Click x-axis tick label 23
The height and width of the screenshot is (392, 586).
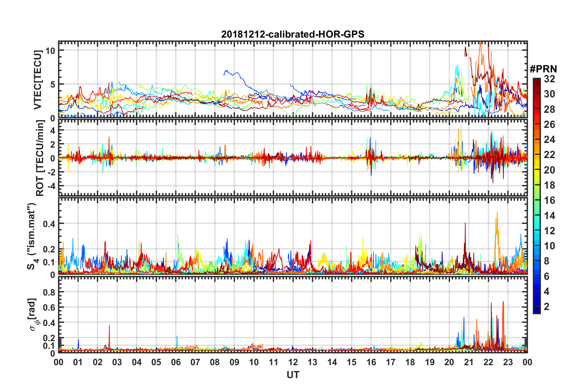tap(508, 362)
